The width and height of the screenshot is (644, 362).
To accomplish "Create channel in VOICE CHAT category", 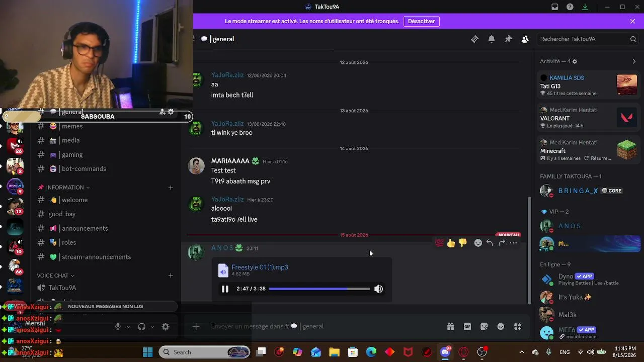I will (171, 276).
